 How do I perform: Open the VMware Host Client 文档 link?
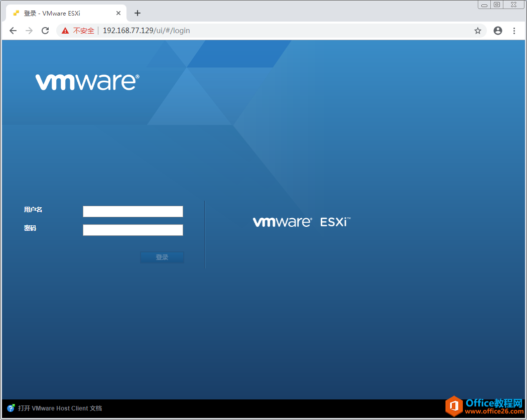coord(60,408)
